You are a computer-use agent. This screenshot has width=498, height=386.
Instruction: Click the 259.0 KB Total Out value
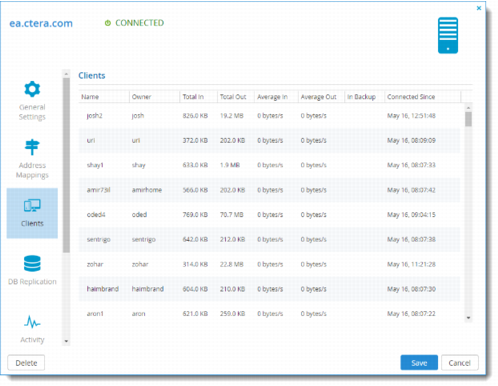[232, 314]
